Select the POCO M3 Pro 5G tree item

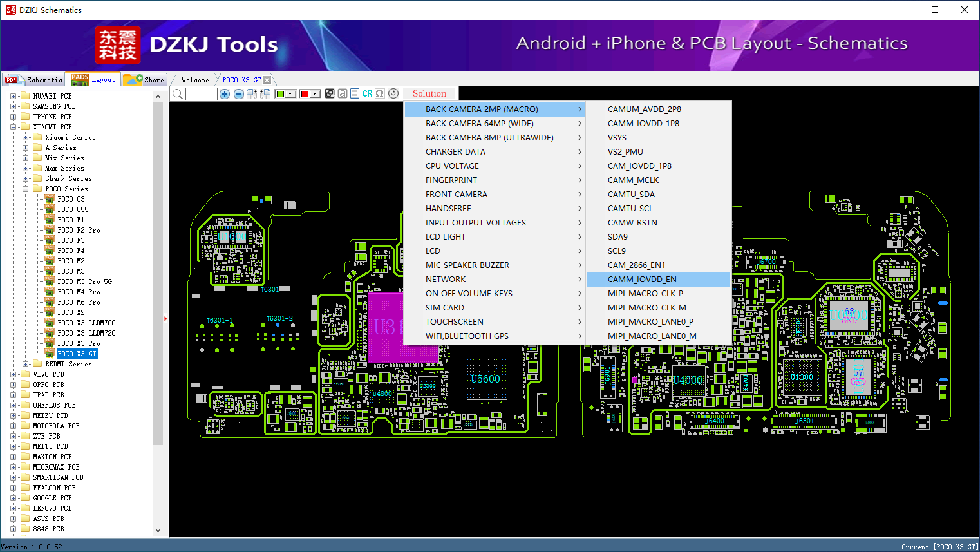(x=84, y=281)
